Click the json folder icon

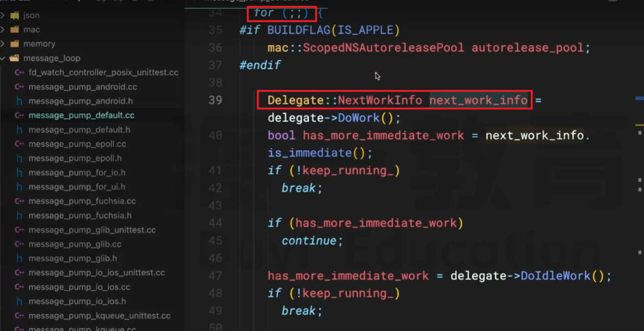(x=15, y=15)
